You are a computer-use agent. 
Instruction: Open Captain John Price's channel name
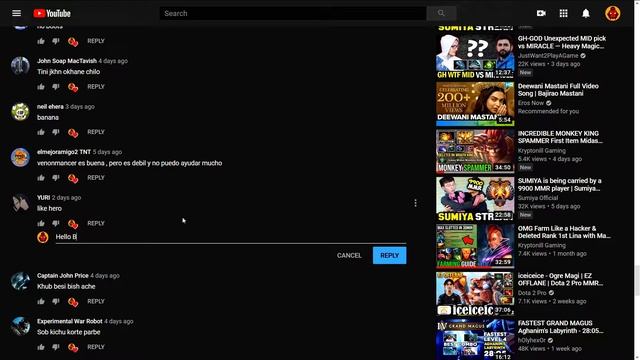(x=62, y=276)
